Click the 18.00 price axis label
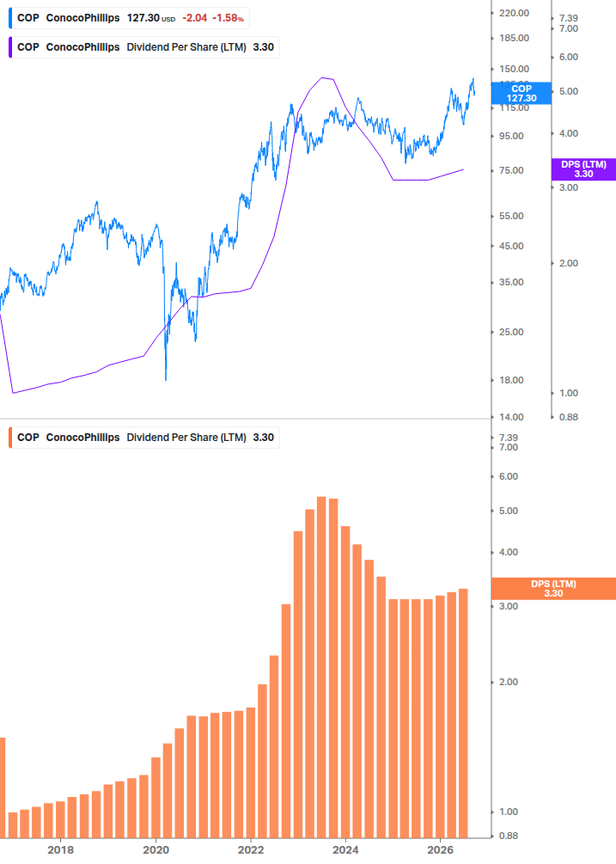 [511, 380]
